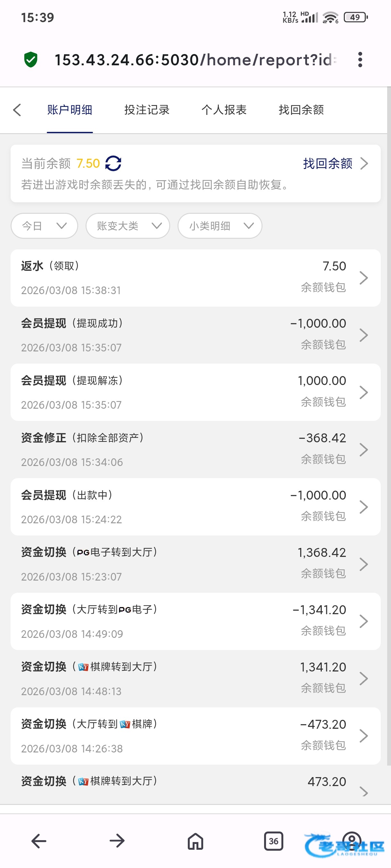Open the 找回余额 tab

(x=301, y=110)
